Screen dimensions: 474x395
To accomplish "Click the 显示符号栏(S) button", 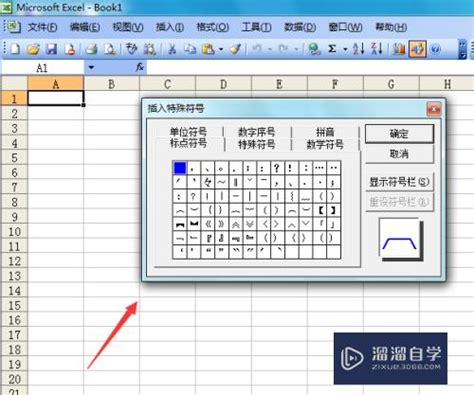I will coord(399,182).
